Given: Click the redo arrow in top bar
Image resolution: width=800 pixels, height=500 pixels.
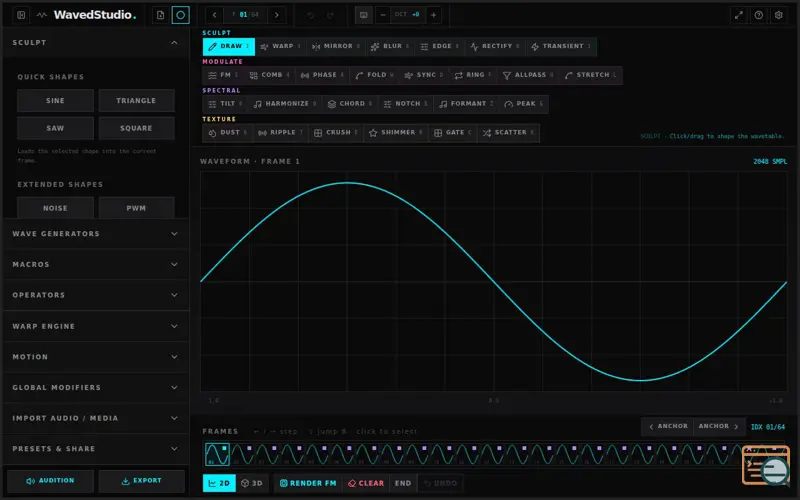Looking at the screenshot, I should pos(330,15).
